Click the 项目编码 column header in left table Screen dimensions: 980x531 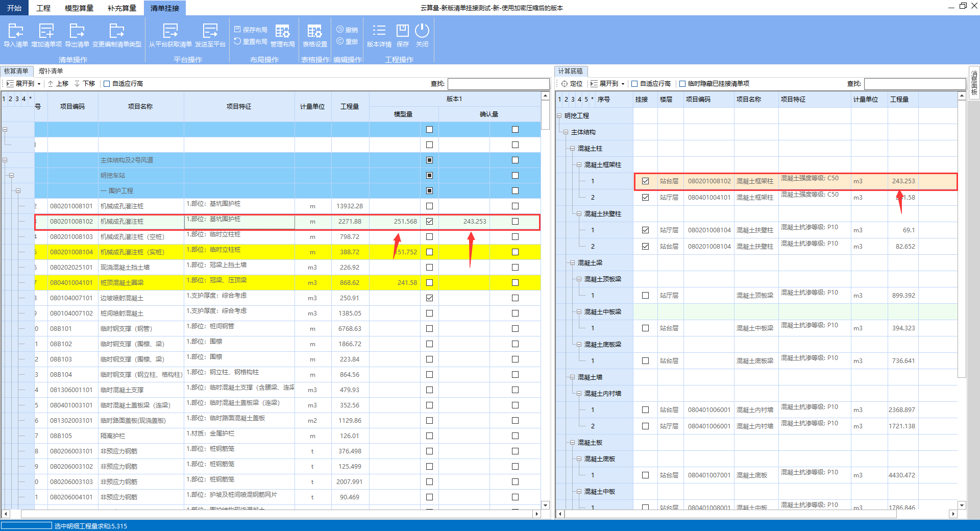(72, 106)
